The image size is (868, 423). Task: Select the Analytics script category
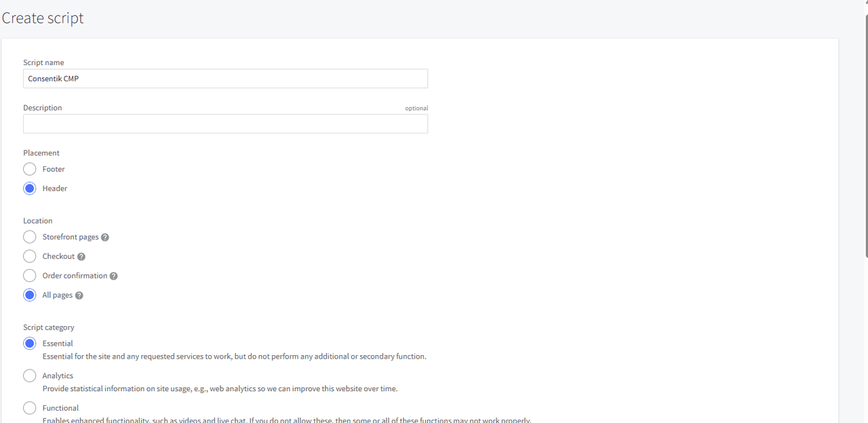pyautogui.click(x=30, y=376)
